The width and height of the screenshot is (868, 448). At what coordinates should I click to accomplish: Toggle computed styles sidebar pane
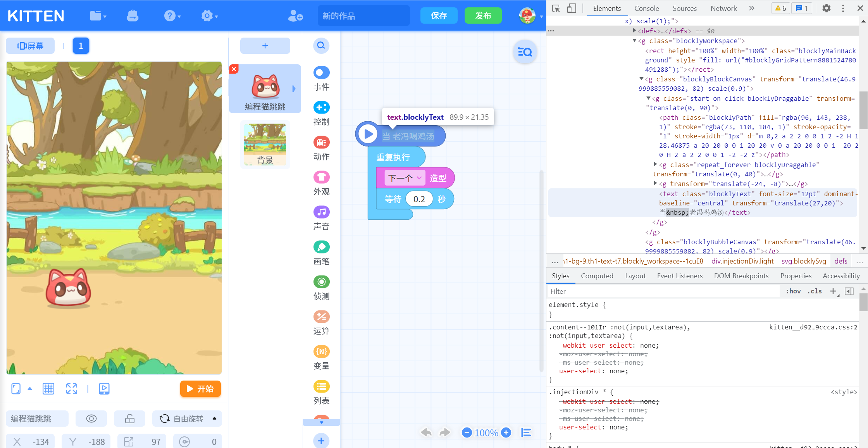click(x=849, y=291)
